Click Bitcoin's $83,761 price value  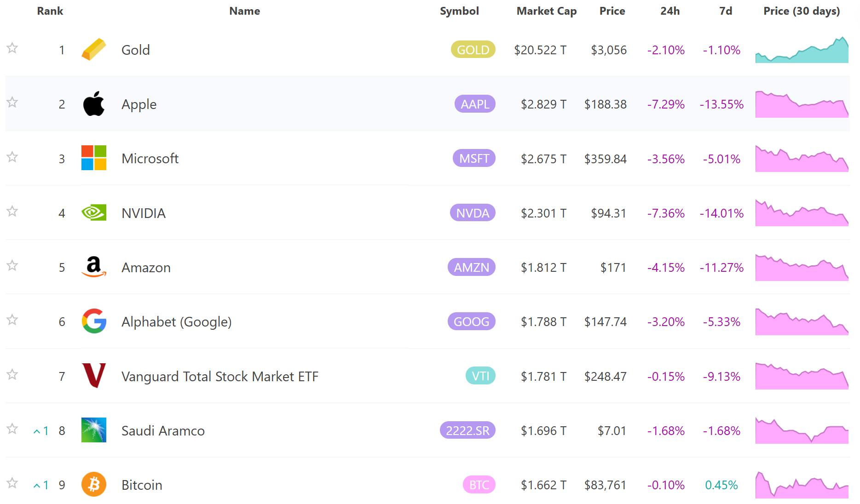click(x=606, y=485)
